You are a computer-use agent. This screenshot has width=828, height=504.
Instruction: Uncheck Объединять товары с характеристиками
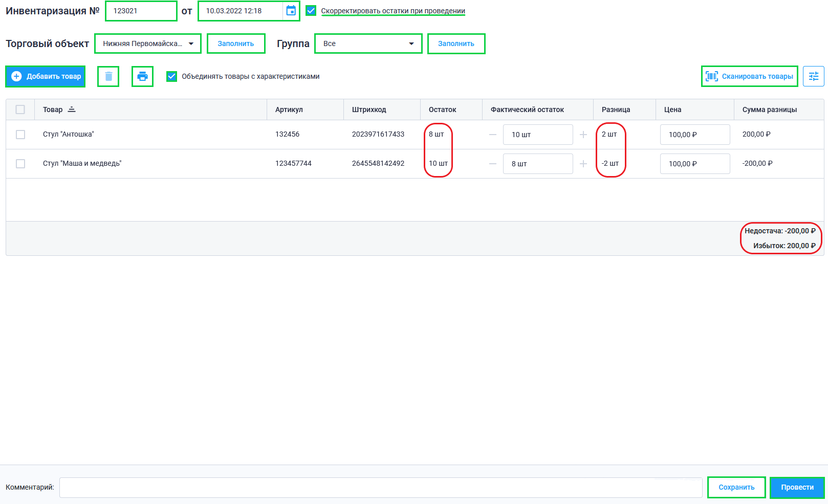coord(172,77)
